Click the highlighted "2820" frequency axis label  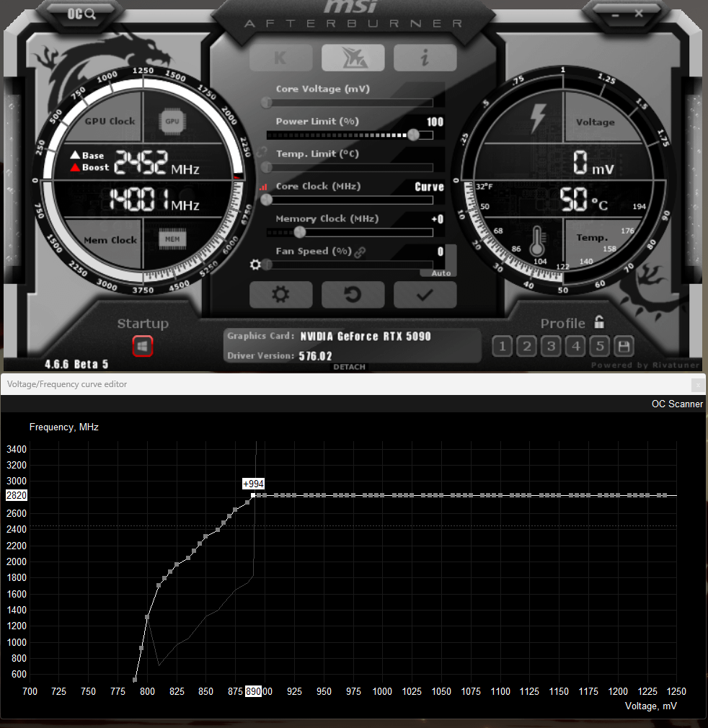coord(17,495)
